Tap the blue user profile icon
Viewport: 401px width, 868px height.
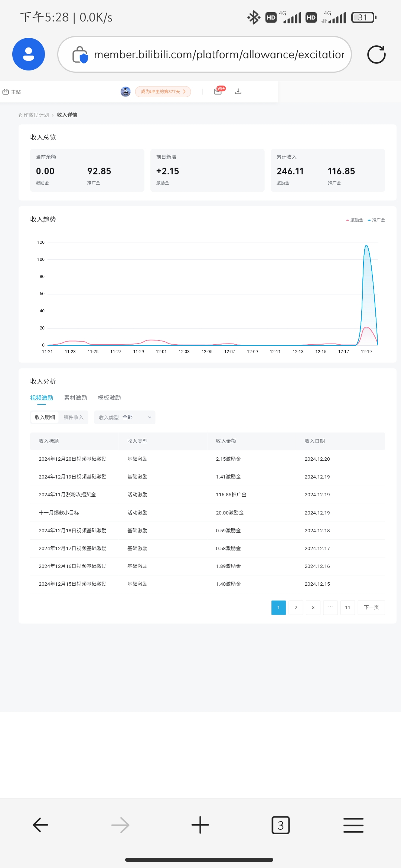(x=29, y=54)
